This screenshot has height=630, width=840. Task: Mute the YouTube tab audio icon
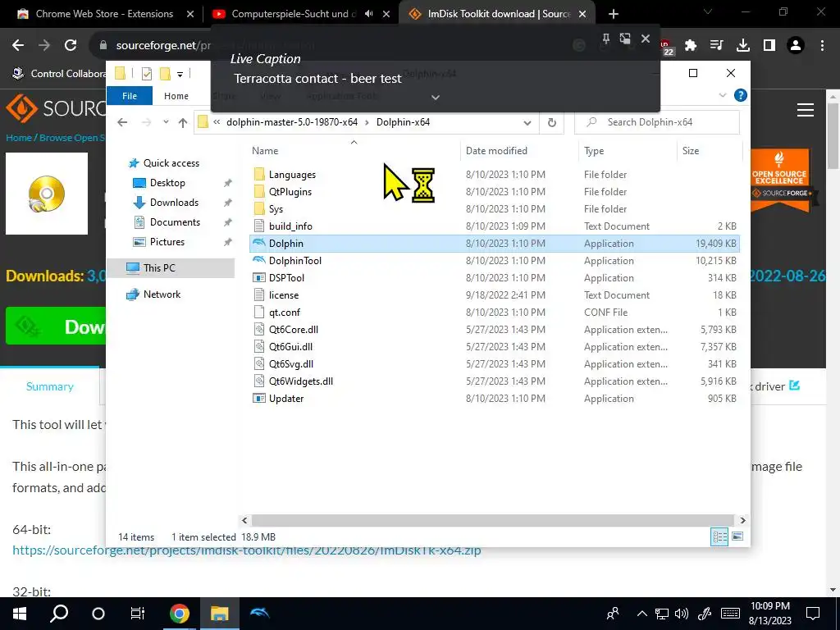pyautogui.click(x=369, y=14)
